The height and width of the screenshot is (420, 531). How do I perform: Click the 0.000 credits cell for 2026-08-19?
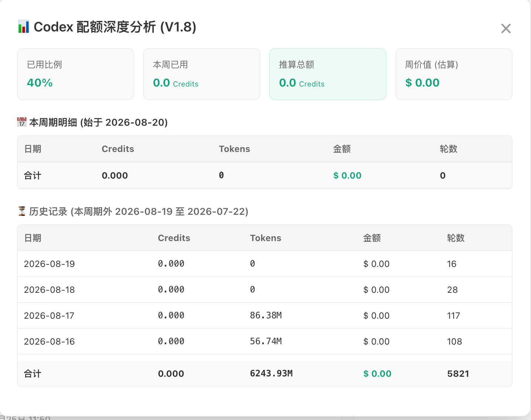[171, 264]
